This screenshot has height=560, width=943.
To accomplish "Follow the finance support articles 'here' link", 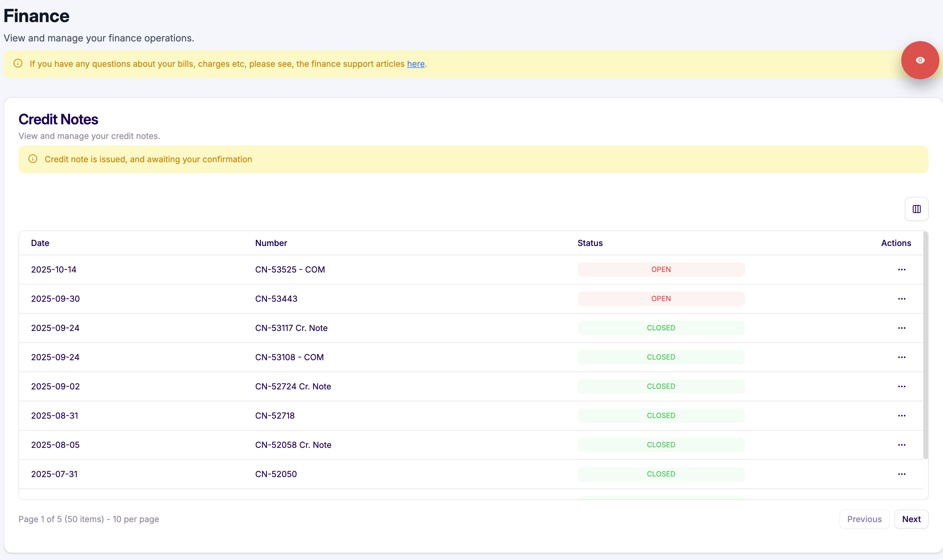I will tap(415, 64).
